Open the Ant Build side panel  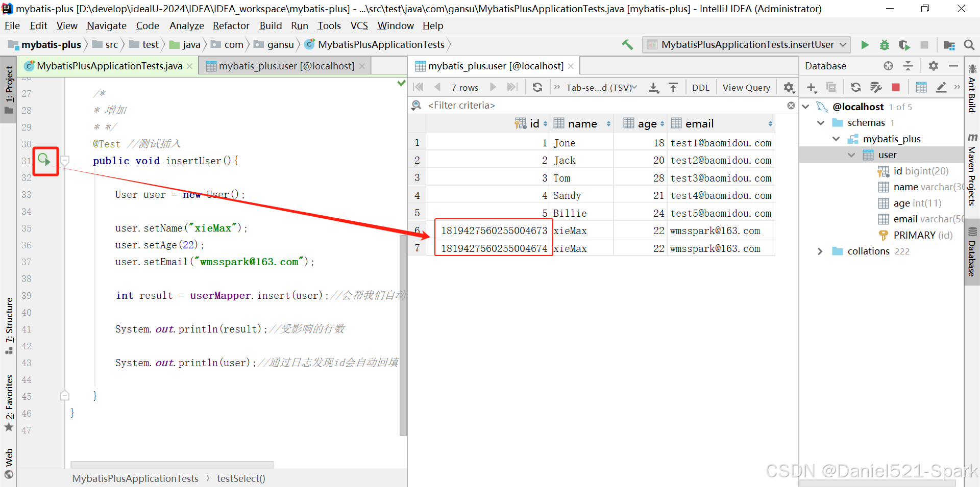click(972, 88)
